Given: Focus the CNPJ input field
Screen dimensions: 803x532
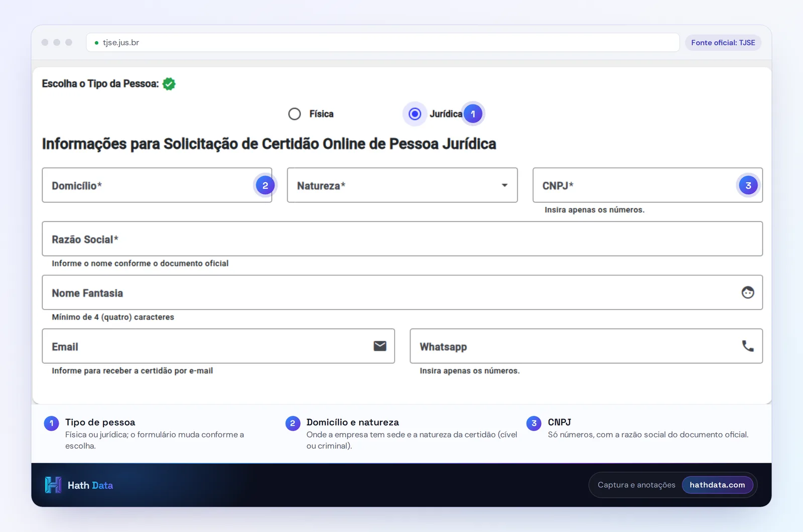Looking at the screenshot, I should 647,185.
